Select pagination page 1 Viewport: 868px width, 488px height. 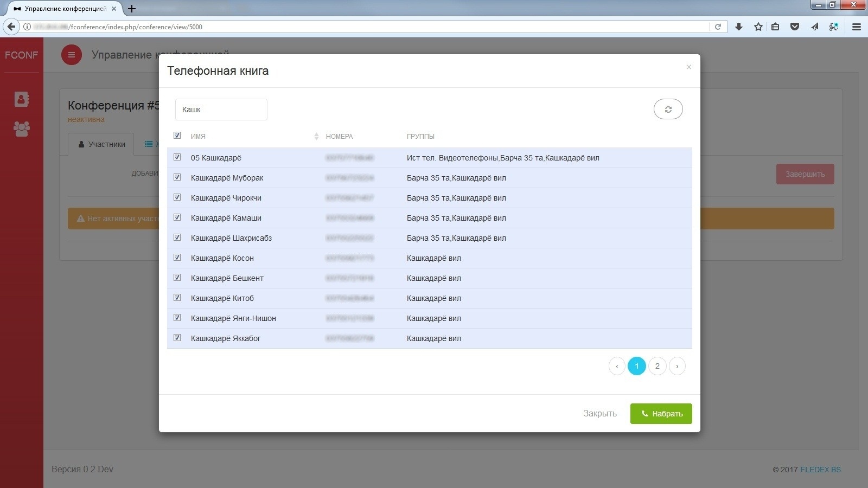coord(637,366)
